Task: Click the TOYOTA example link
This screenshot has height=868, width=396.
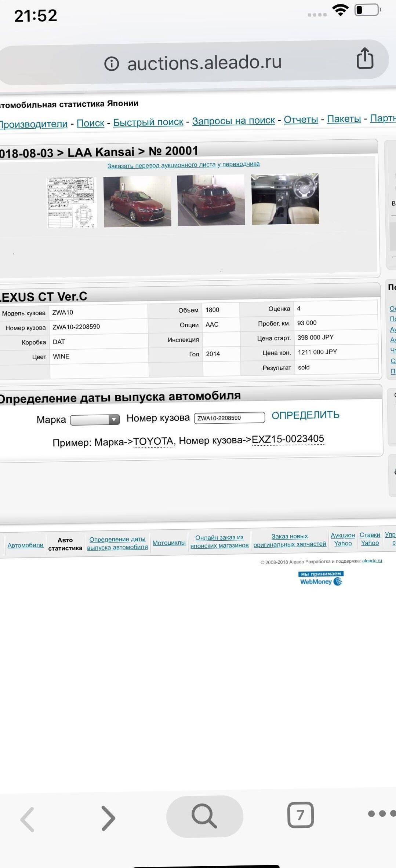Action: 153,441
